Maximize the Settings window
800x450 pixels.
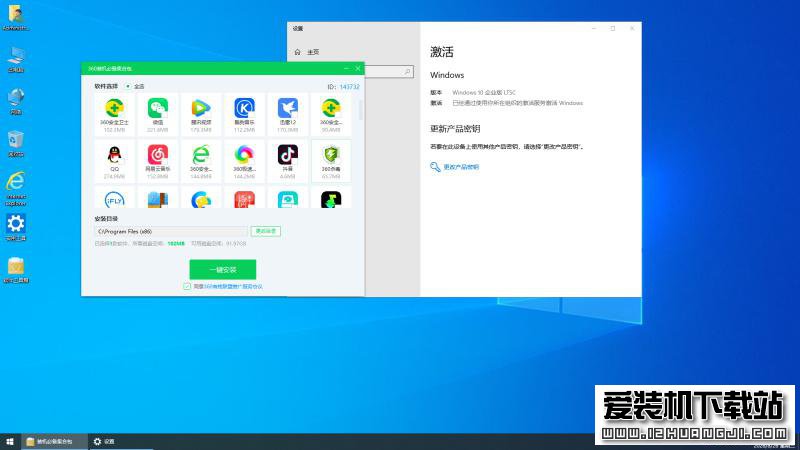click(x=613, y=29)
